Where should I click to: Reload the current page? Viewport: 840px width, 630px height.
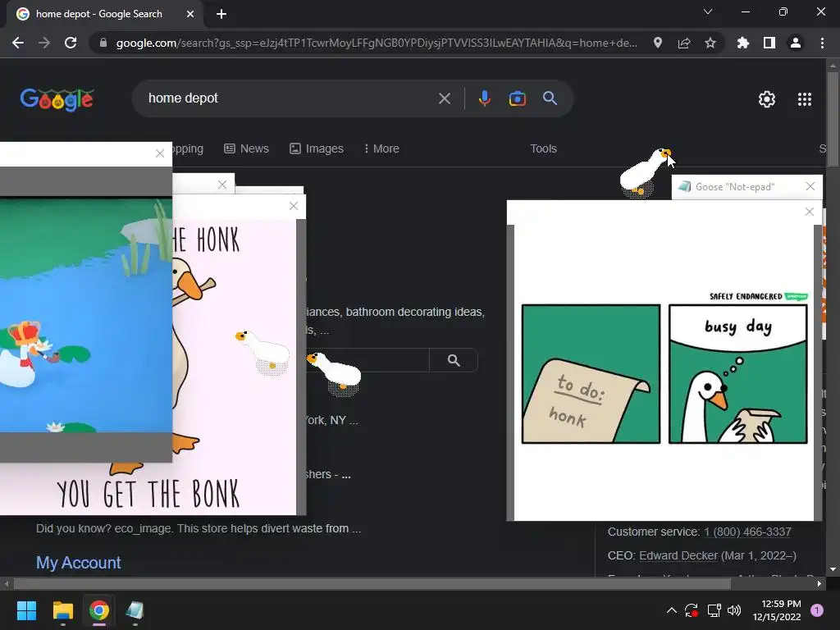click(x=71, y=43)
